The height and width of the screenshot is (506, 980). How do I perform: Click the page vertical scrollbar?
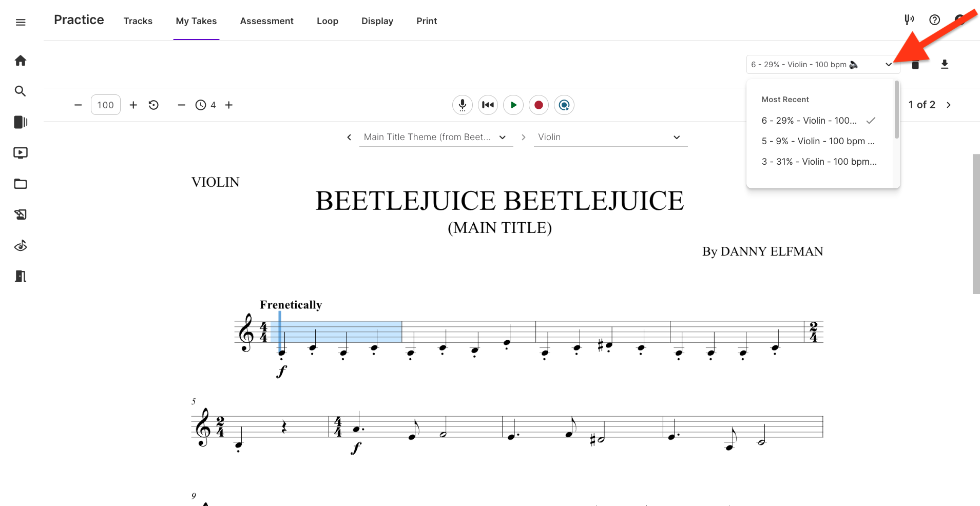[x=976, y=224]
